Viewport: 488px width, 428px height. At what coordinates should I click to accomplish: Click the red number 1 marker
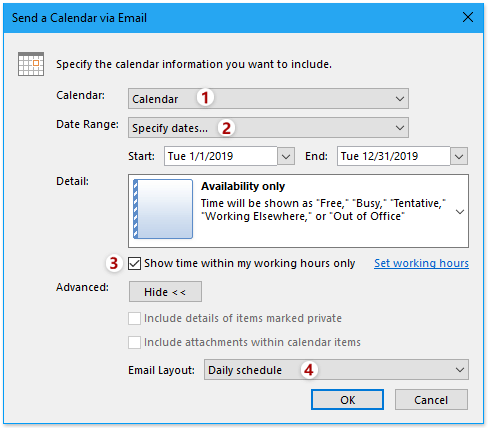coord(205,98)
